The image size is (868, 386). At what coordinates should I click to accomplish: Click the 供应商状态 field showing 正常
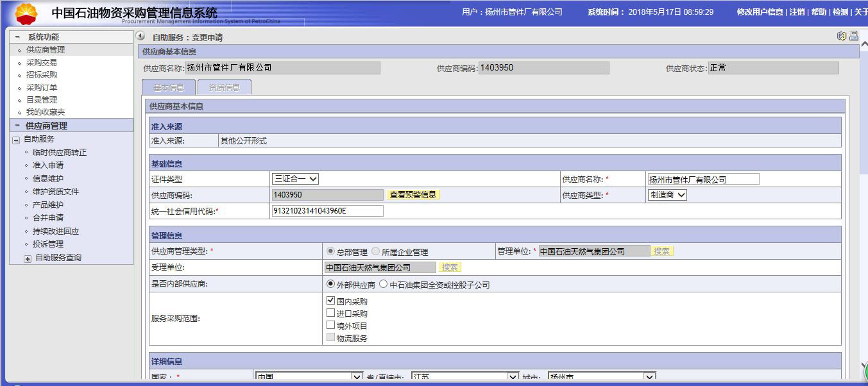pyautogui.click(x=774, y=68)
